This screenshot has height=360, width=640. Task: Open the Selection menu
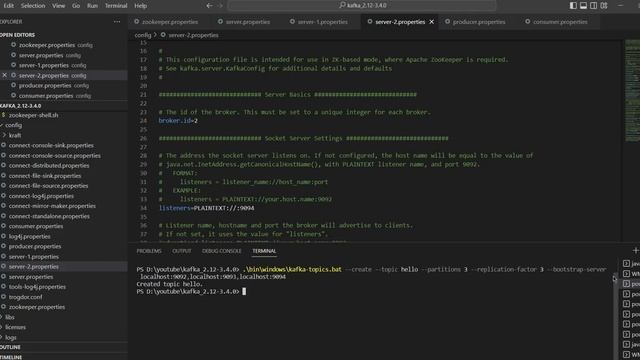(33, 6)
